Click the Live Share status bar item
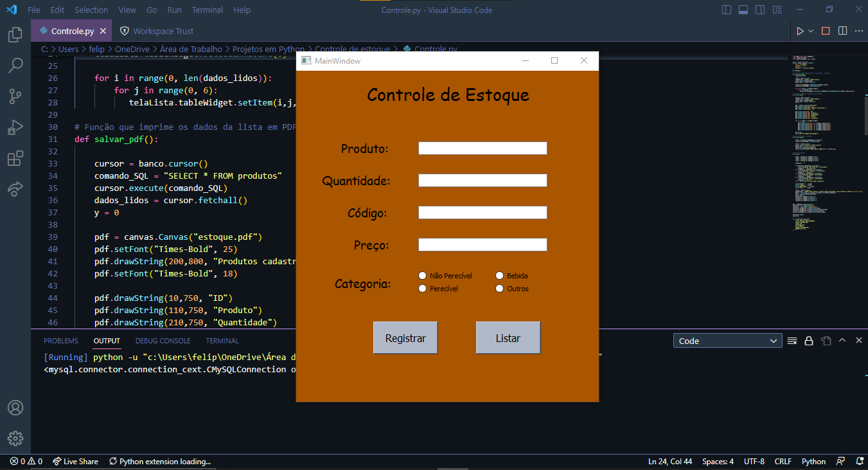 click(x=75, y=461)
